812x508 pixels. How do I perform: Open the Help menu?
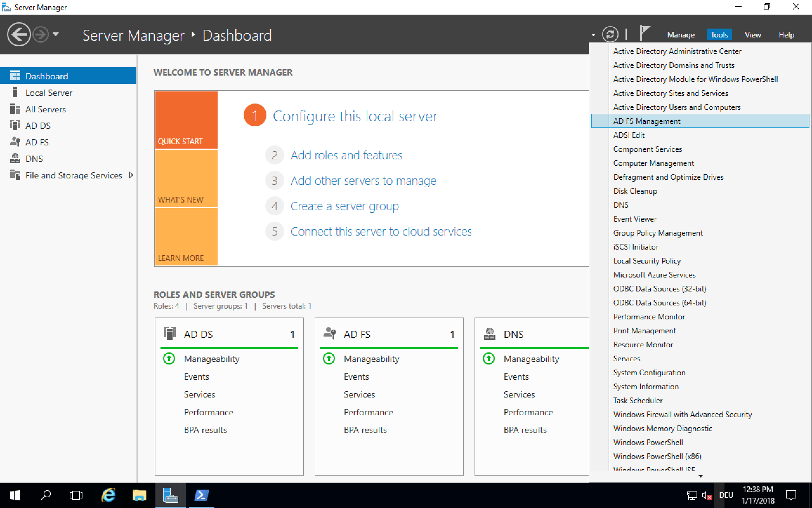point(786,35)
